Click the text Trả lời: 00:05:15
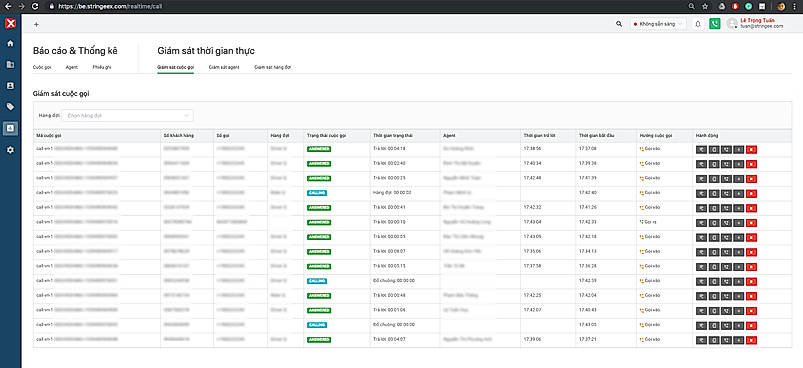The width and height of the screenshot is (803, 368). (389, 267)
